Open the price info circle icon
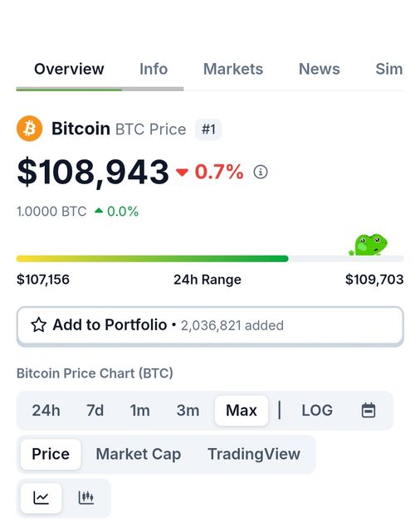Image resolution: width=420 pixels, height=531 pixels. [261, 172]
